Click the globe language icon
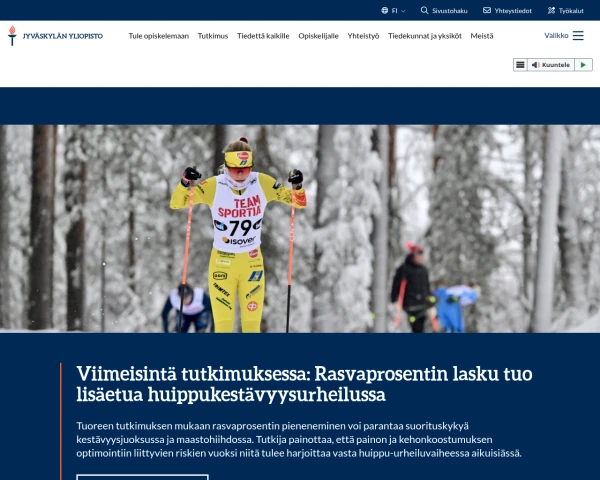This screenshot has width=600, height=480. (385, 10)
